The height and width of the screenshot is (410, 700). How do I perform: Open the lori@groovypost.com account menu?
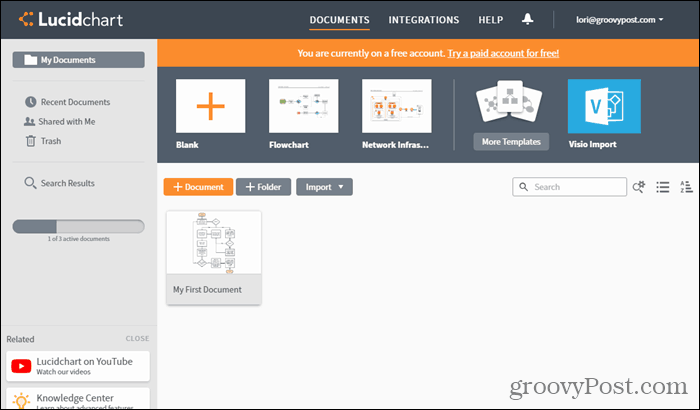tap(619, 20)
